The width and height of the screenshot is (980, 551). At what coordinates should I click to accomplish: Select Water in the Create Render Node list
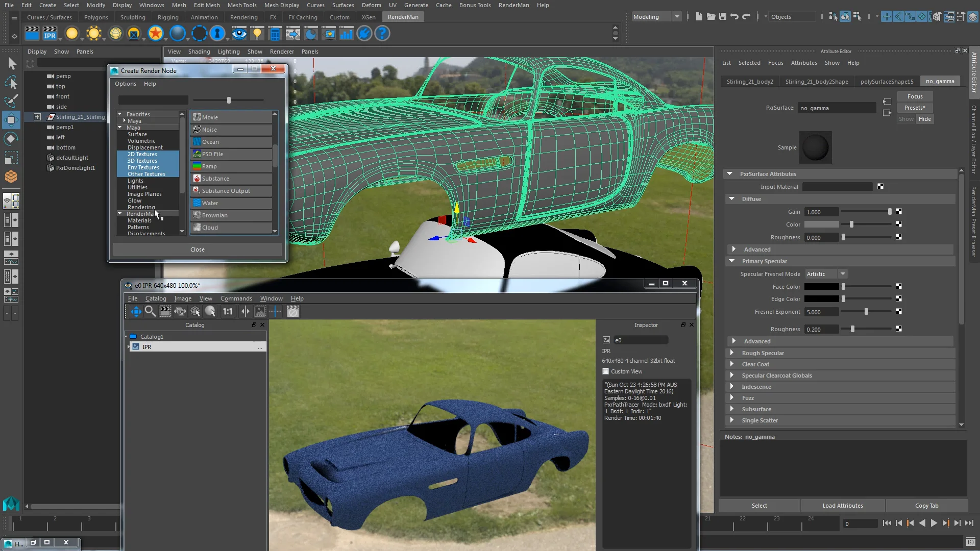pyautogui.click(x=209, y=203)
